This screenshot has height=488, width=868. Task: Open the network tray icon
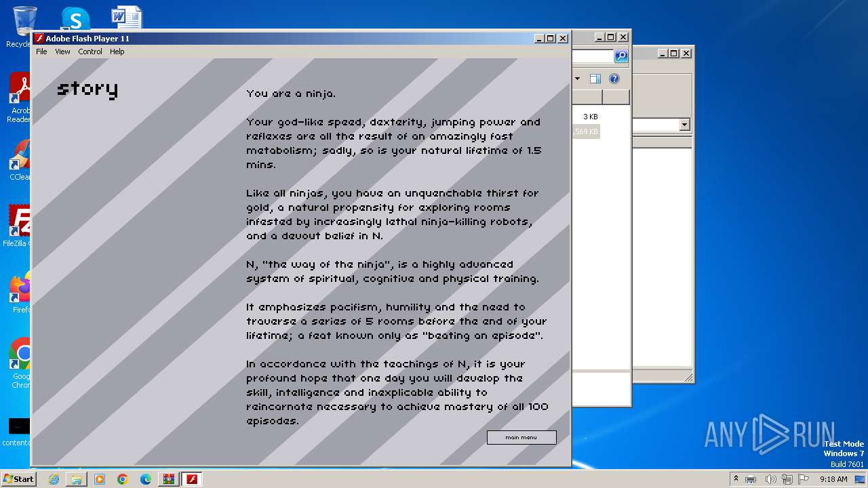point(787,479)
